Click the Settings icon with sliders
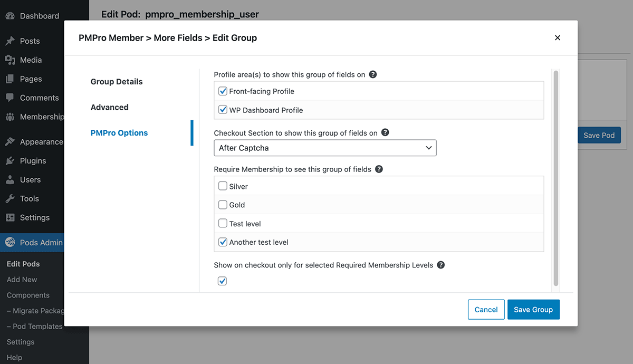This screenshot has width=633, height=364. pos(10,217)
